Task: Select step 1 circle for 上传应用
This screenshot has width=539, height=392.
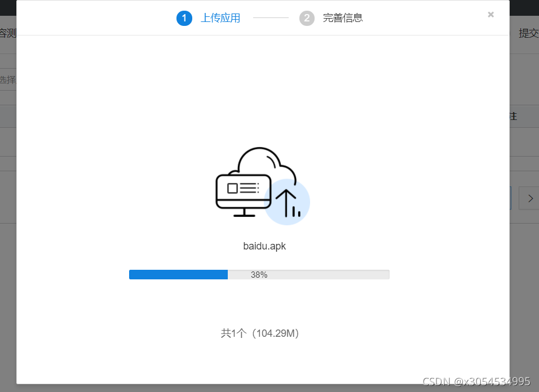Action: [x=184, y=18]
